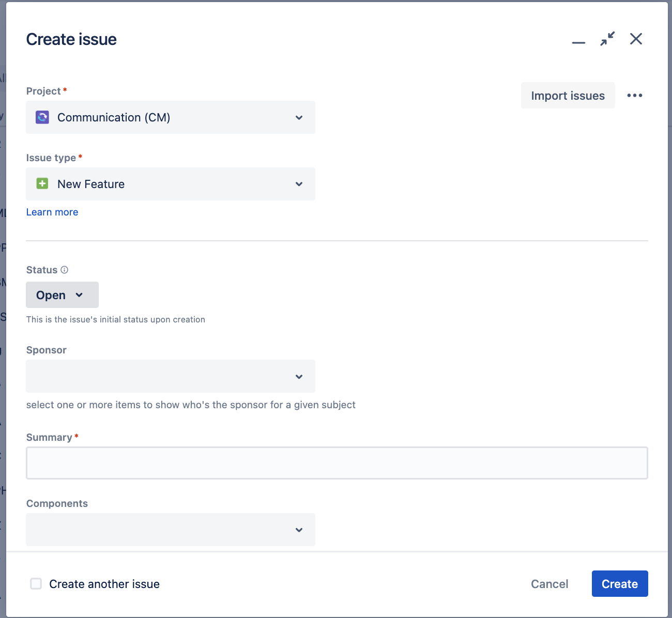
Task: Expand the Components dropdown
Action: 171,530
